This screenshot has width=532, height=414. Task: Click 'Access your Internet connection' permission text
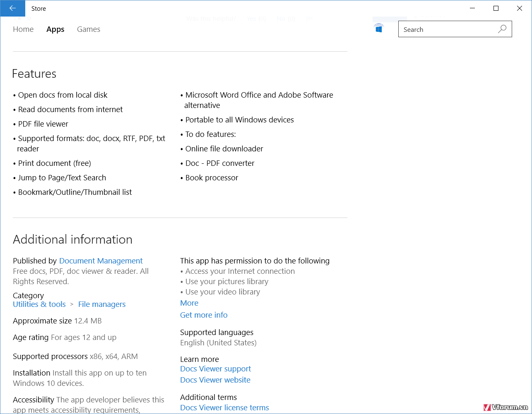coord(240,271)
